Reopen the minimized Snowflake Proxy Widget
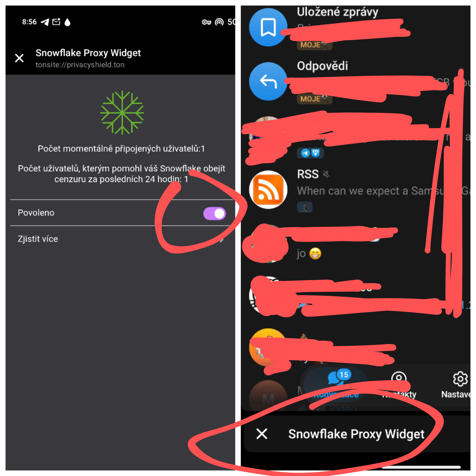 (356, 434)
